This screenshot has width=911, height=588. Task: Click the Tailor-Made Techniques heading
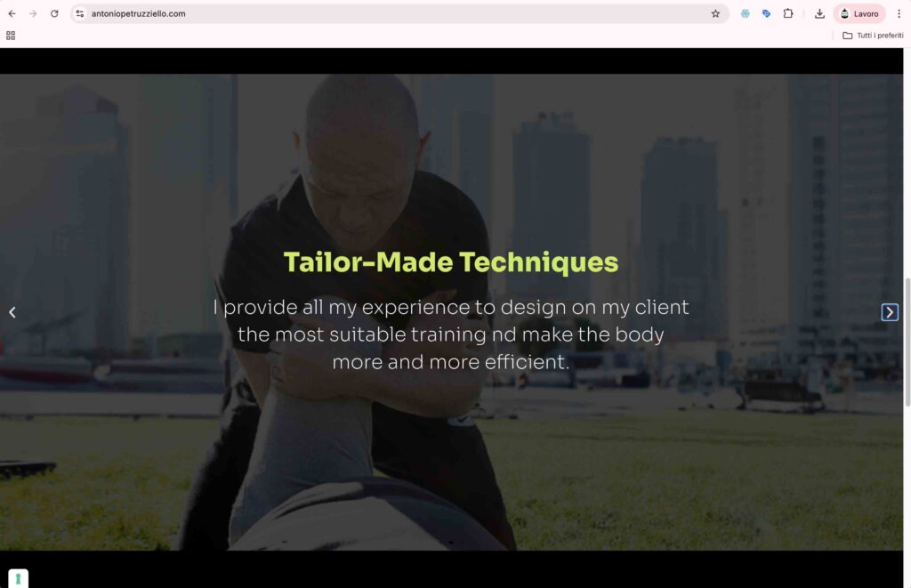pos(450,262)
